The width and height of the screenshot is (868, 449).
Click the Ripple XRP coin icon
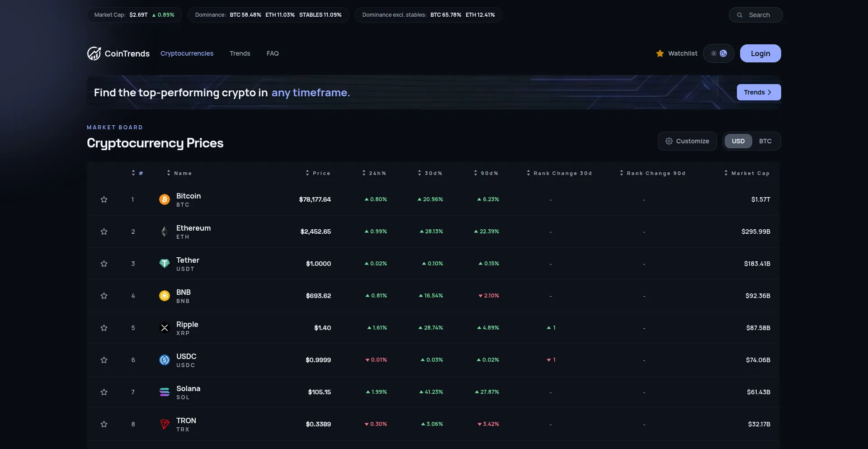point(165,328)
